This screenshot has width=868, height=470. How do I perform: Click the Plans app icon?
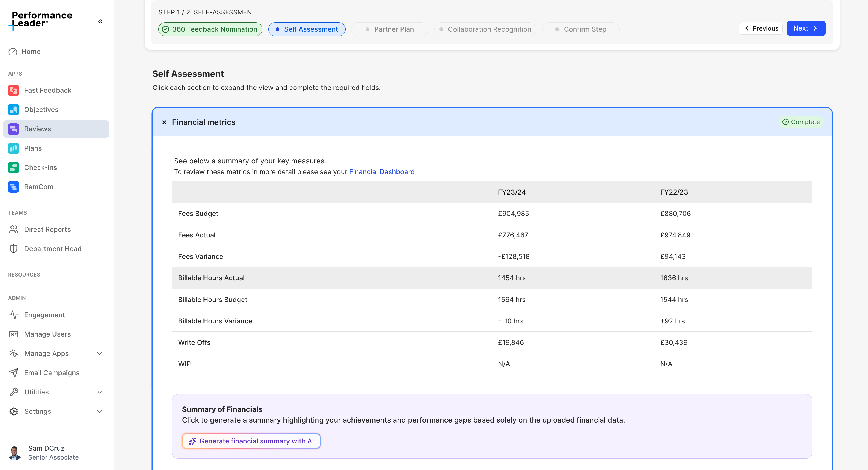[13, 148]
